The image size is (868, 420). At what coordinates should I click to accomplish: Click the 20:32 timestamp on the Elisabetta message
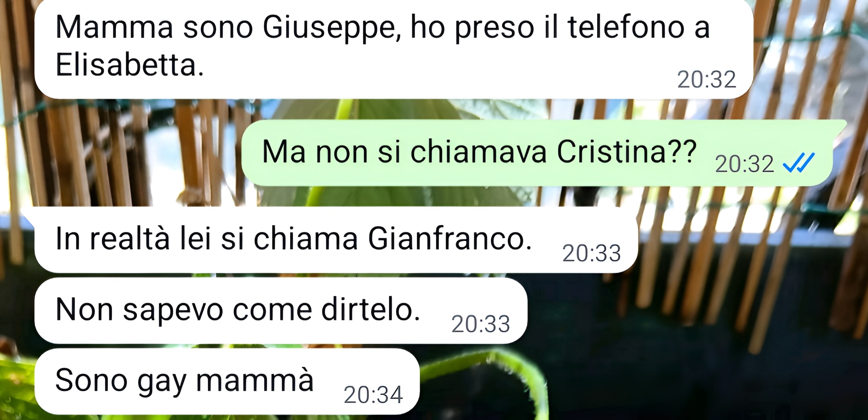tap(706, 80)
